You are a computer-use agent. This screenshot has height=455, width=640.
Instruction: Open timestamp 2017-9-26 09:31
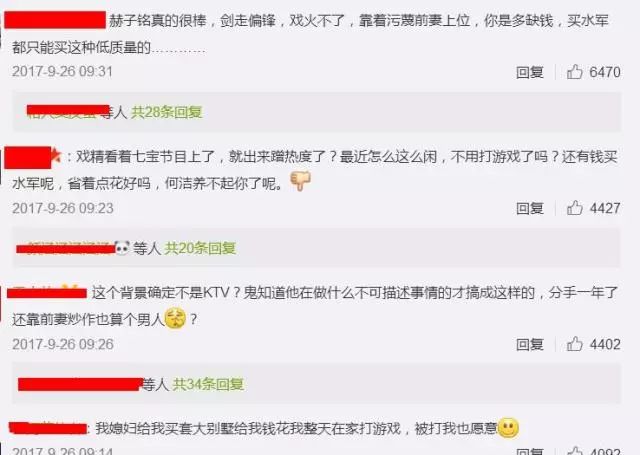point(62,71)
